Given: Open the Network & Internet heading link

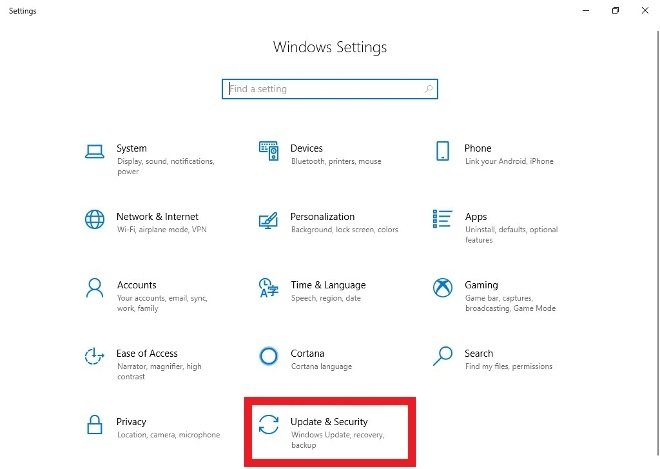Looking at the screenshot, I should 157,216.
